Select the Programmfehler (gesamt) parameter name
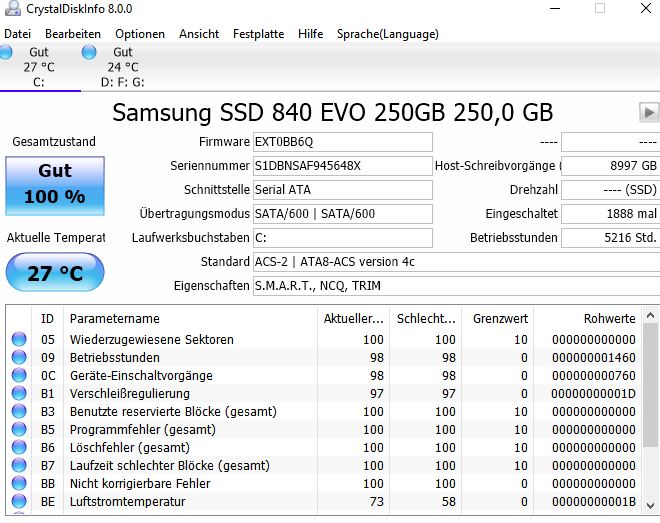Viewport: 660px width, 523px height. 143,430
